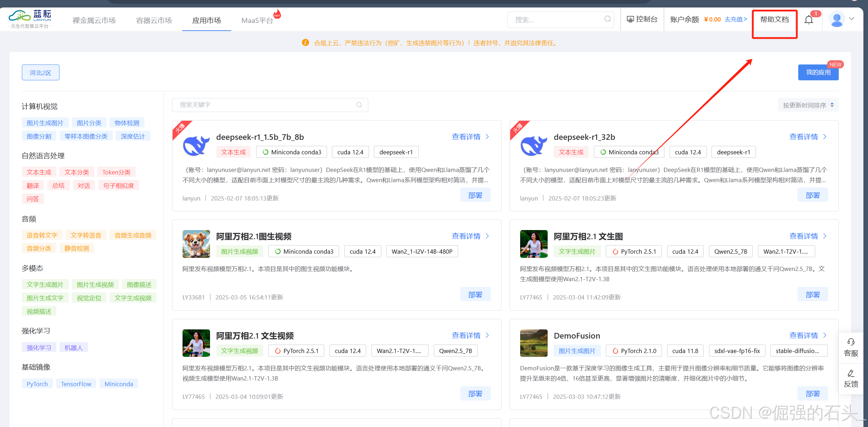Toggle the PyTorch base image filter

(37, 384)
